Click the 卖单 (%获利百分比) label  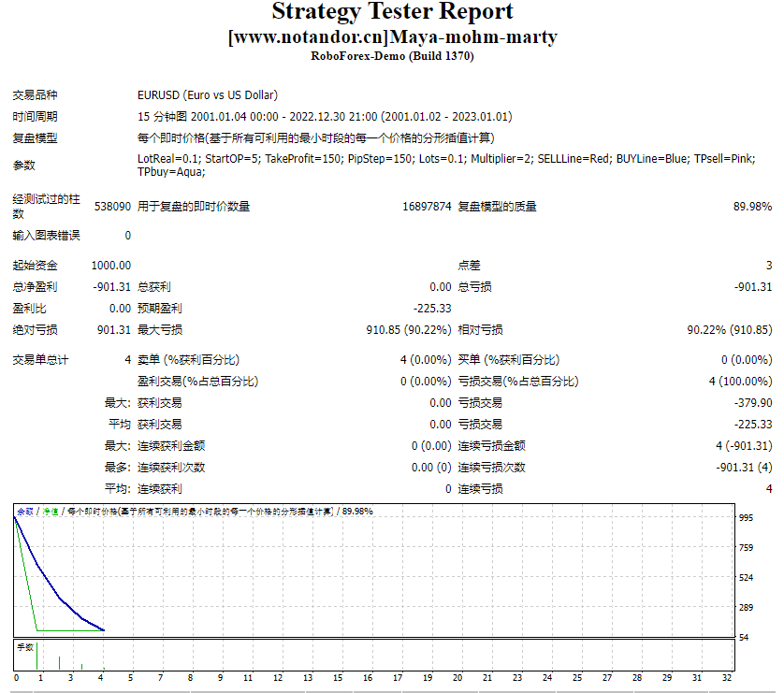(188, 360)
